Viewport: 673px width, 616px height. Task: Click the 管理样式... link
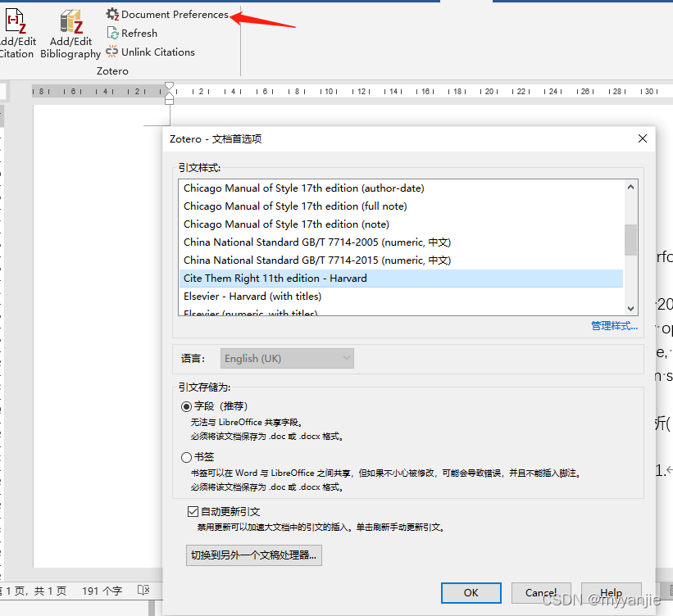pos(614,326)
